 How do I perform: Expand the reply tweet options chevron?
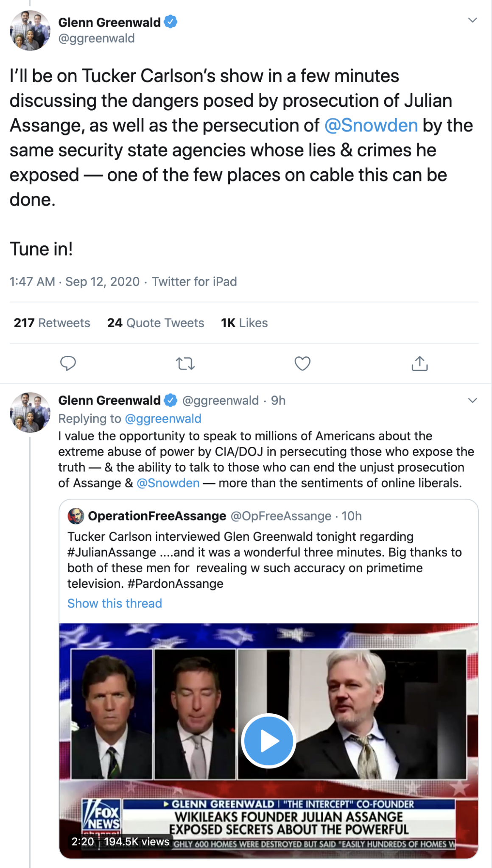click(x=472, y=401)
